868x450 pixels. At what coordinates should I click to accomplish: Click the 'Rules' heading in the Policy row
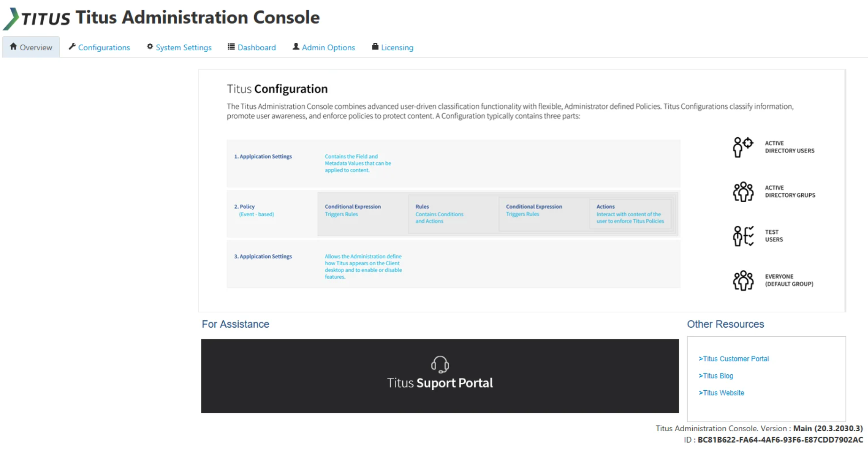(422, 207)
